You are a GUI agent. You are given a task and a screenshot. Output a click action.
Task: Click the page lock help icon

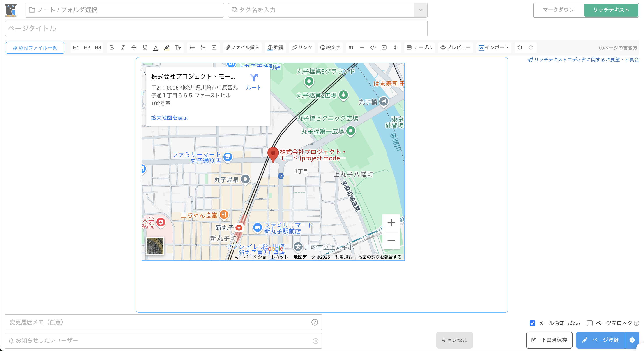point(637,323)
